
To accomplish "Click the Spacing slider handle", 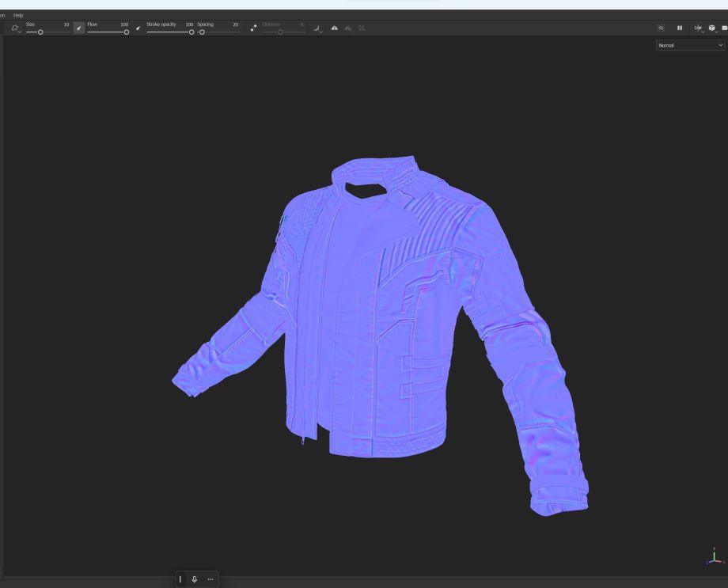I will pyautogui.click(x=202, y=32).
